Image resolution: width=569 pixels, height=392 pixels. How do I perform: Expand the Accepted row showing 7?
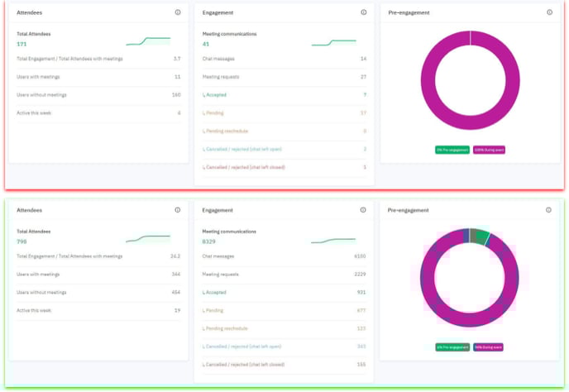click(284, 95)
